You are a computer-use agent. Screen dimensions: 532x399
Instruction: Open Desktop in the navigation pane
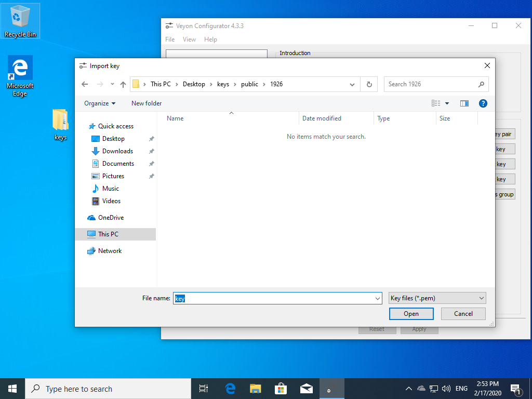113,139
